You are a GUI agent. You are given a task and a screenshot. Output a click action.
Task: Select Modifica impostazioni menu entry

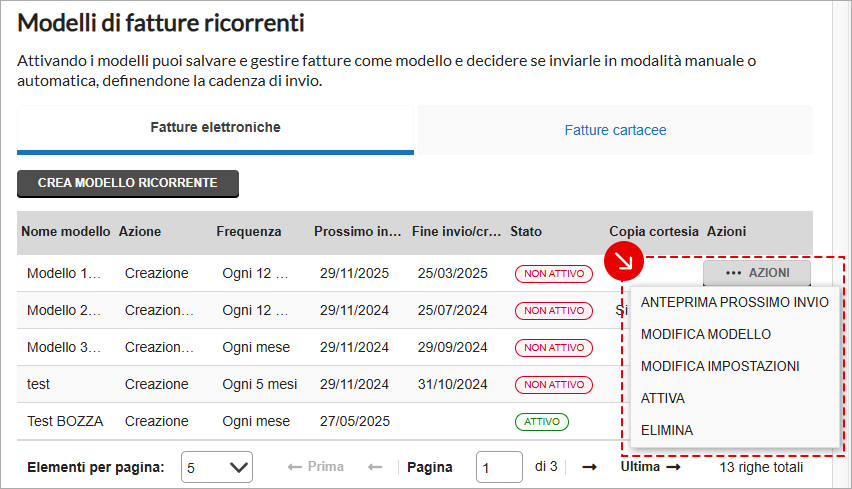(720, 366)
